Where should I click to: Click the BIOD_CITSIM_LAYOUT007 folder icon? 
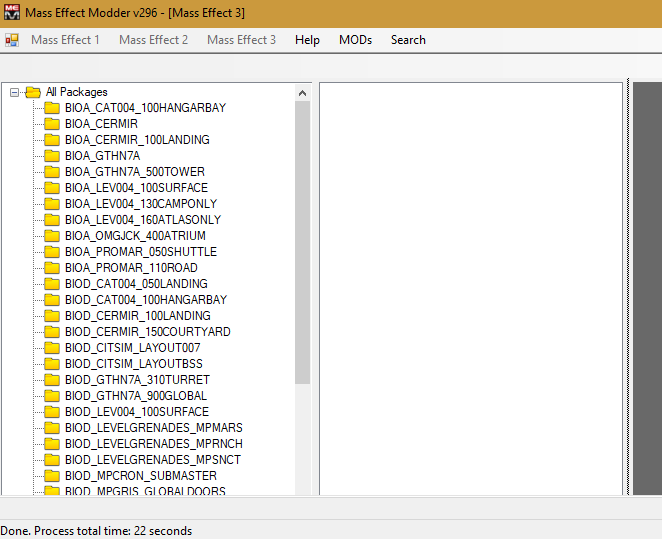[52, 348]
